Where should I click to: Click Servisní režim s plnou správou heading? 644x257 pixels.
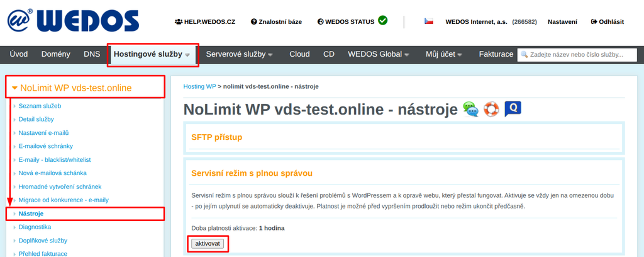point(252,173)
